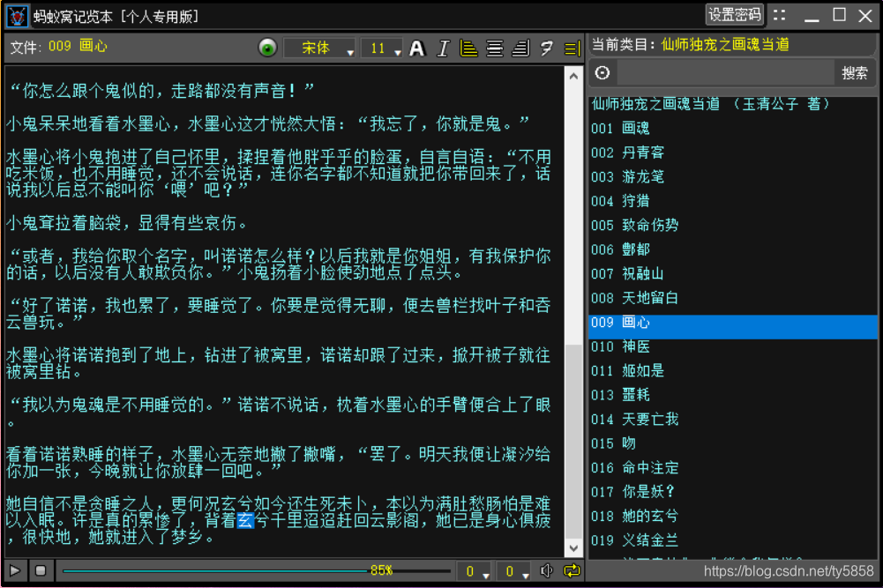The width and height of the screenshot is (883, 588).
Task: Select right text alignment
Action: 520,49
